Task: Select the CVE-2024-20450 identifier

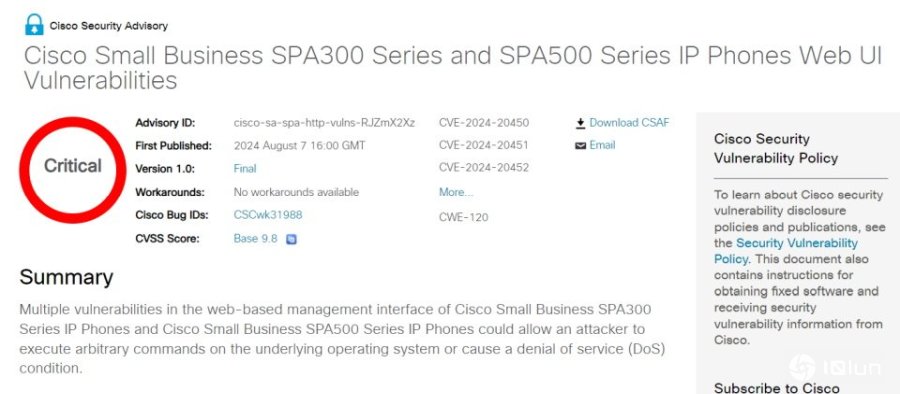Action: pyautogui.click(x=484, y=122)
